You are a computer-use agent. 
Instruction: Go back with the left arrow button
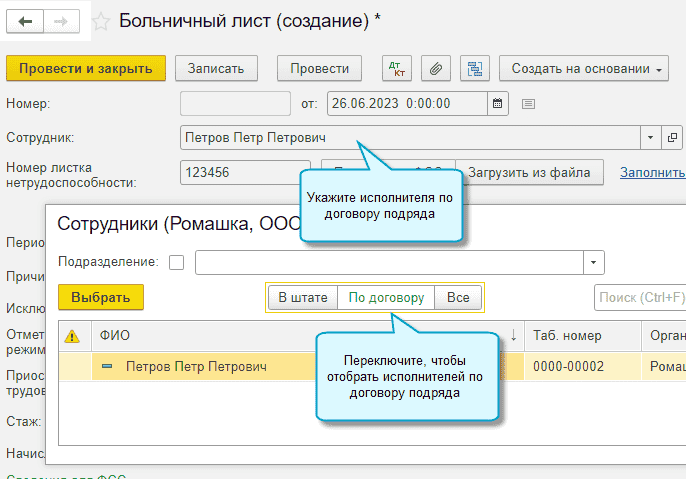tap(25, 21)
